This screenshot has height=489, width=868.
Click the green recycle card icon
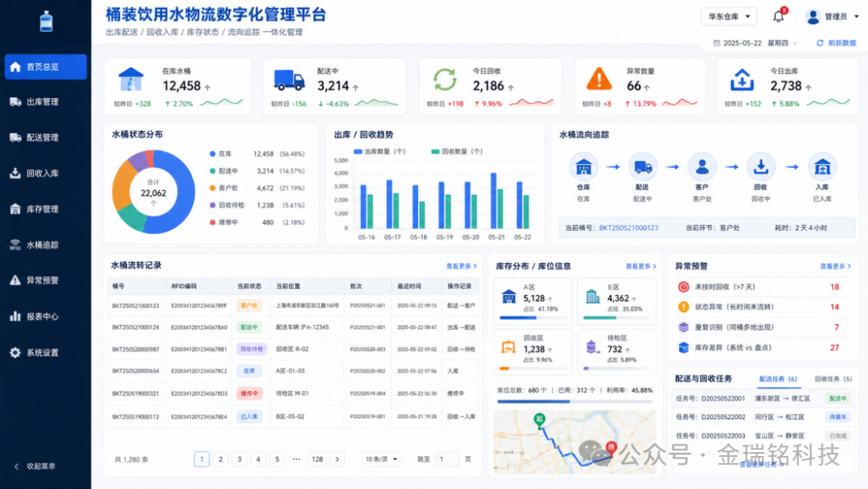tap(444, 80)
